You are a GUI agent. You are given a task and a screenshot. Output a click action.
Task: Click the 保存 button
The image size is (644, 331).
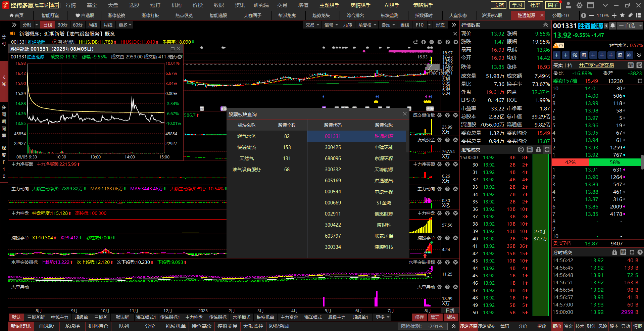[419, 317]
